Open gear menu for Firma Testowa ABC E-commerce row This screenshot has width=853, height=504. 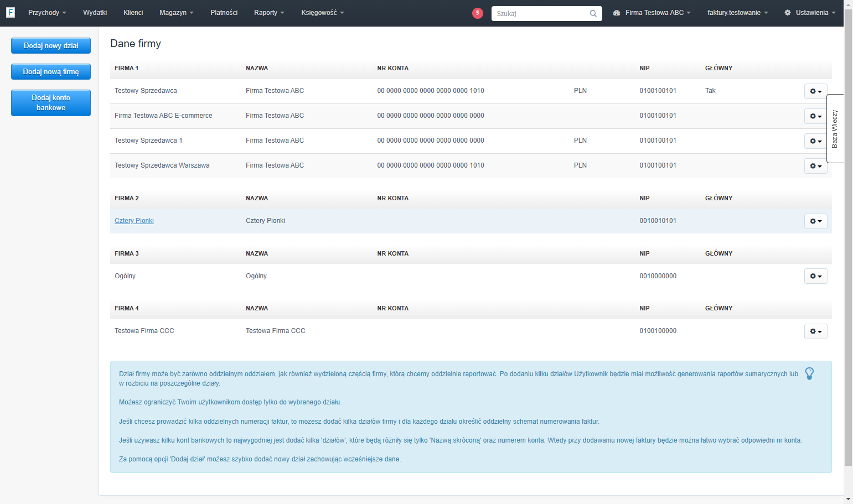point(816,116)
